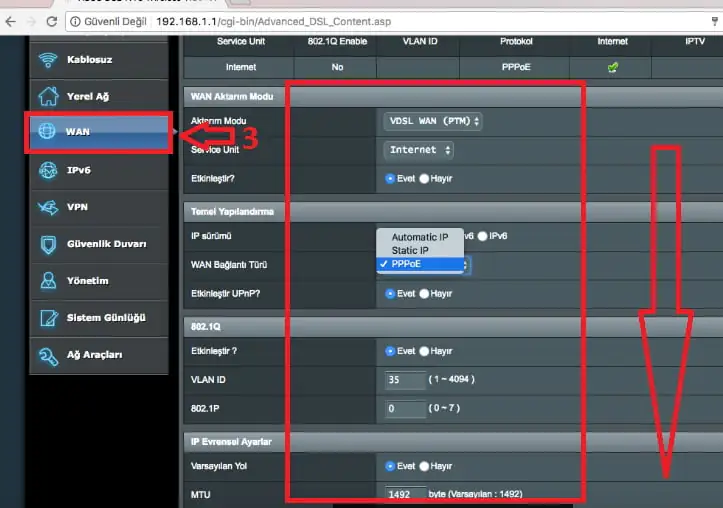
Task: Click the browser reload icon
Action: pos(52,22)
